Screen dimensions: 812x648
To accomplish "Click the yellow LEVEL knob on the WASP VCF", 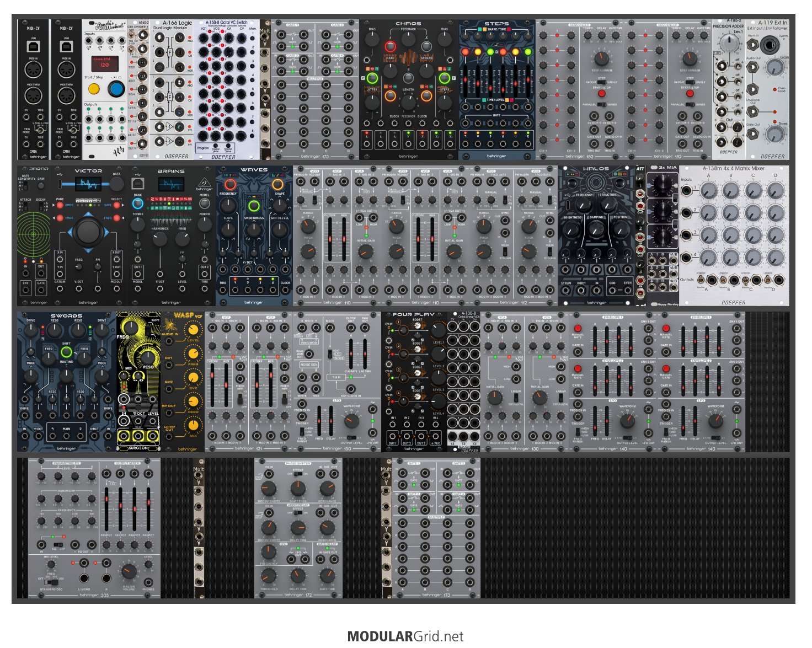I will tap(193, 330).
